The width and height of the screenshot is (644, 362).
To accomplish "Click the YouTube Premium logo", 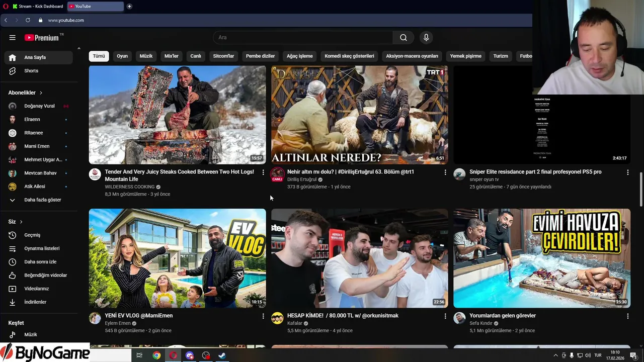I will [x=42, y=38].
